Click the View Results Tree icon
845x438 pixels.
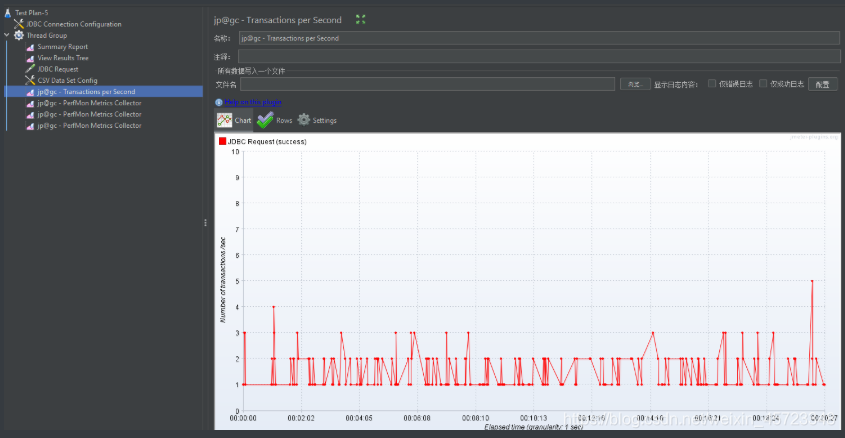click(x=30, y=58)
